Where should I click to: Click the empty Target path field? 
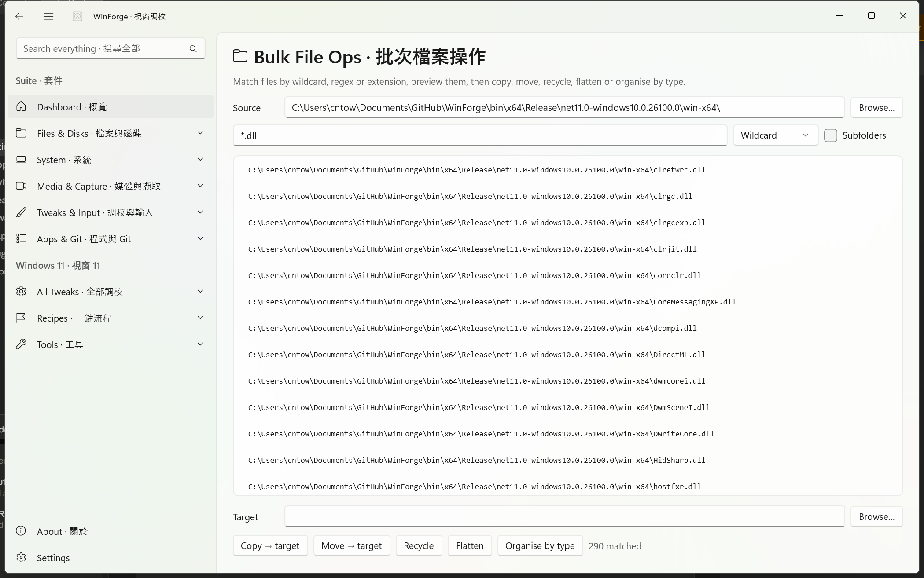[x=564, y=516]
